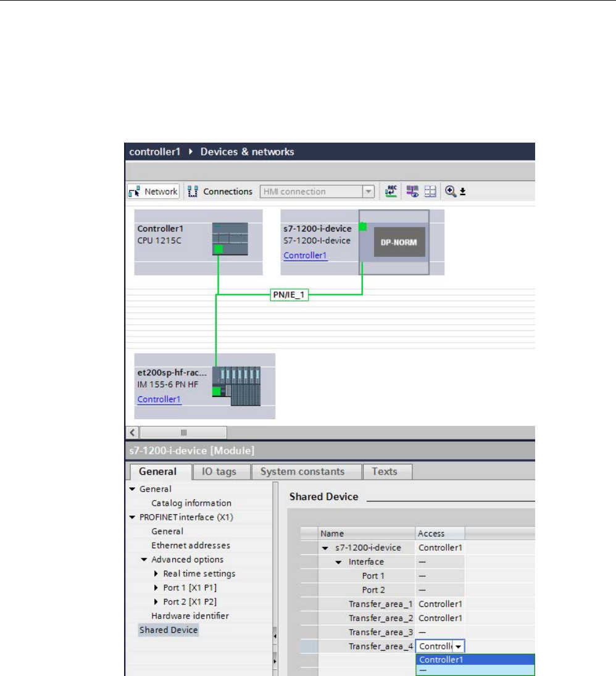Screen dimensions: 616x676
Task: Switch to Connections mode
Action: click(x=220, y=191)
